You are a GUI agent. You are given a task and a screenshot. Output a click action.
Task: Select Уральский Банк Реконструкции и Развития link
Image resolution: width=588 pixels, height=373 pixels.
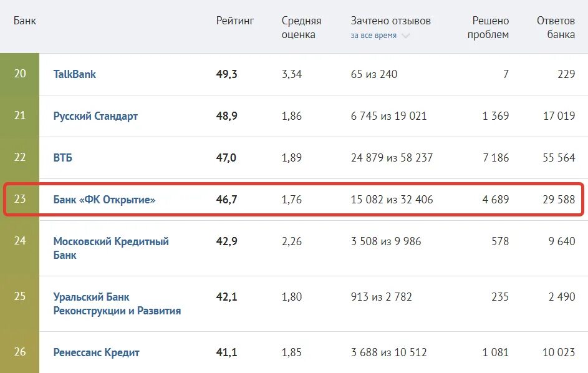(117, 303)
